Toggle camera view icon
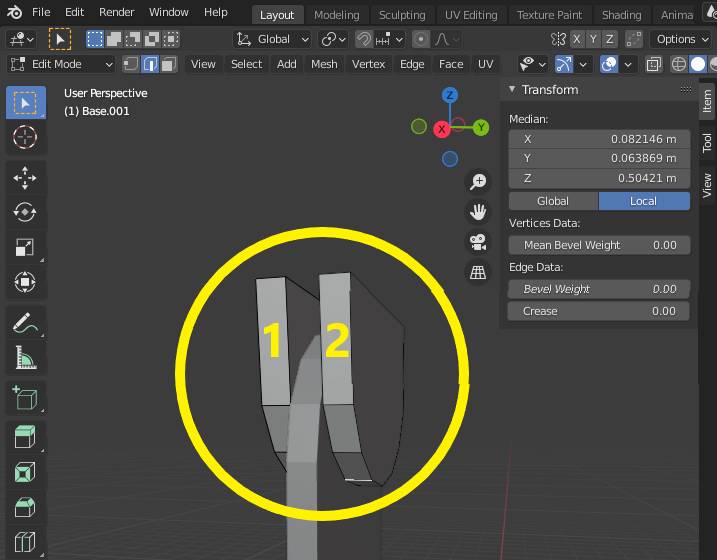 tap(478, 242)
